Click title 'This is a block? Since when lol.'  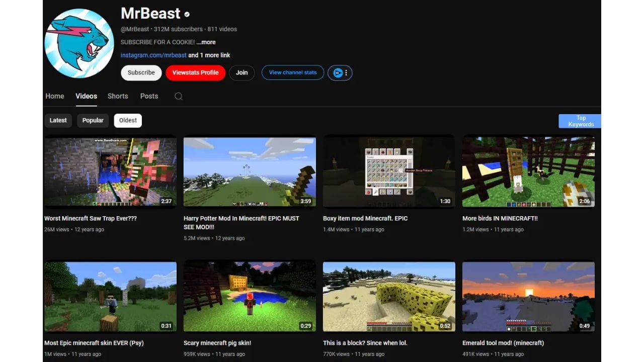[x=365, y=343]
